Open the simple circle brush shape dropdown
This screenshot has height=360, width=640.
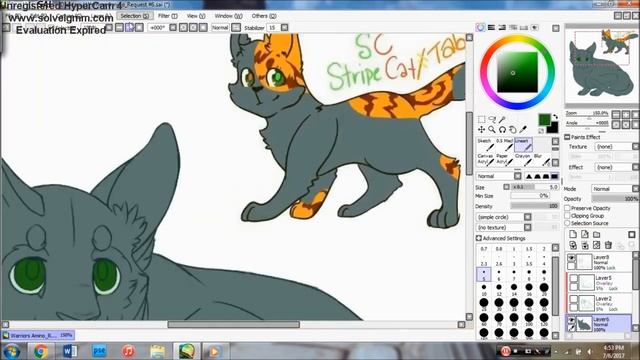tap(503, 217)
